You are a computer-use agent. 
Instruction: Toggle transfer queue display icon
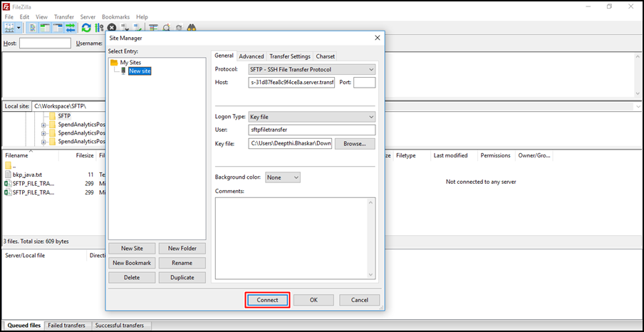(x=71, y=28)
